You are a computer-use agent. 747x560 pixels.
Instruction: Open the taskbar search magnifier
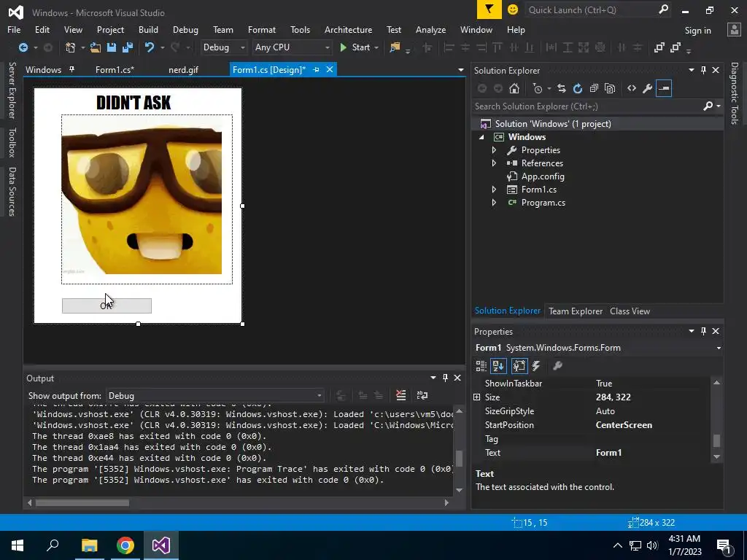[x=53, y=545]
